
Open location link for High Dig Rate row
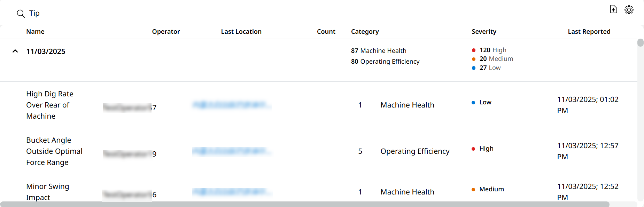point(232,105)
